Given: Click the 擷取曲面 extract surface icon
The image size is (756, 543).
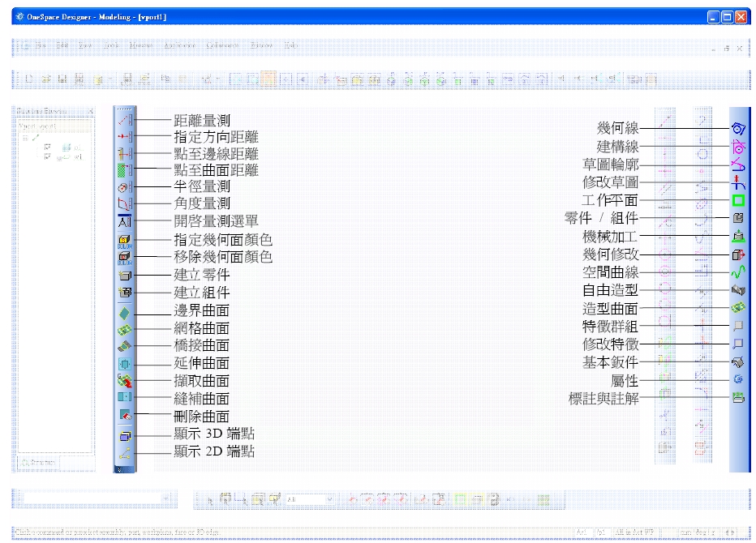Looking at the screenshot, I should (x=124, y=381).
